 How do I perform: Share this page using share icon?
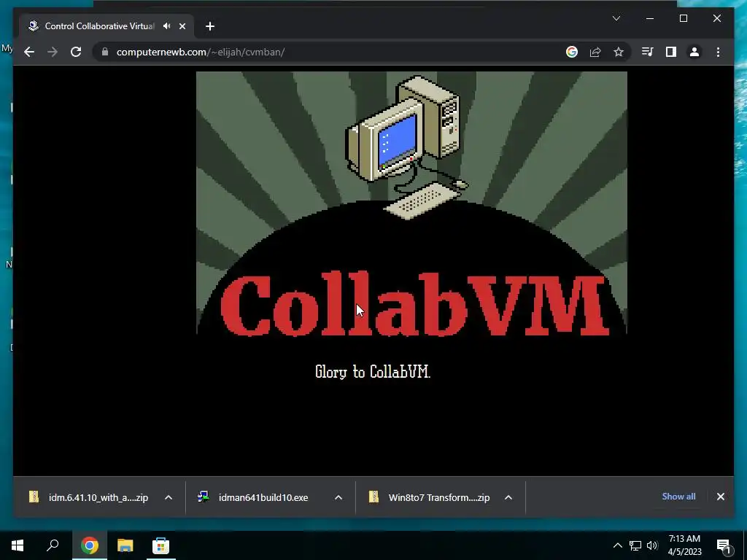595,52
